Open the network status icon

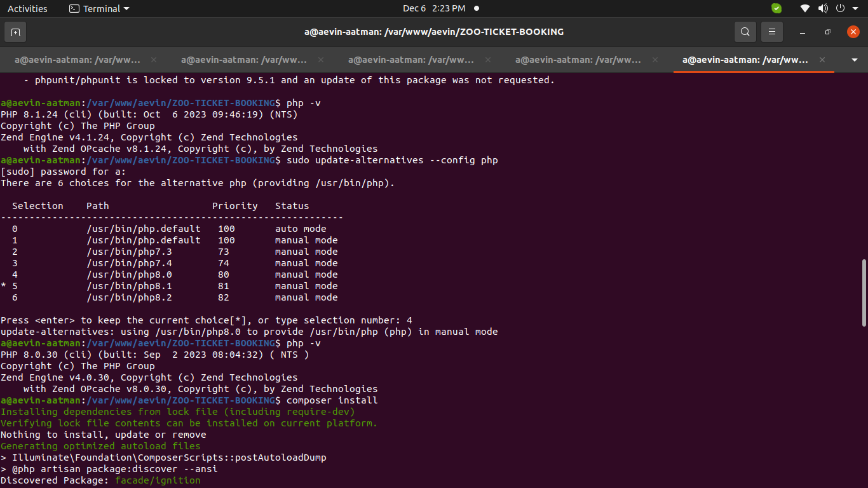click(x=805, y=8)
